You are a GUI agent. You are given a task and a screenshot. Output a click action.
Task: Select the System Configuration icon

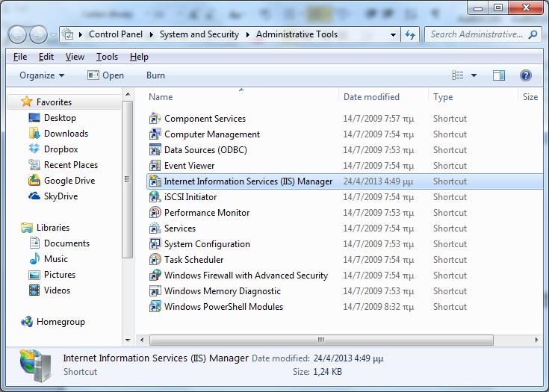155,244
